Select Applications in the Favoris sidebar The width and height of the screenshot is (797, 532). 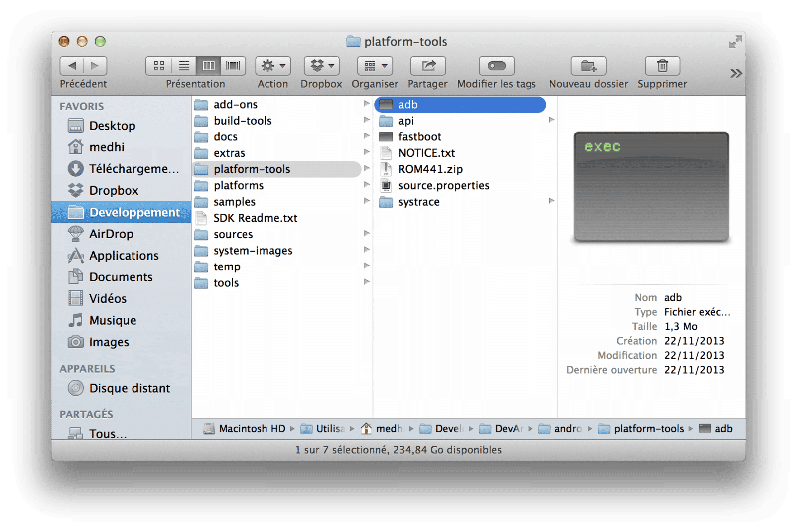pyautogui.click(x=124, y=256)
